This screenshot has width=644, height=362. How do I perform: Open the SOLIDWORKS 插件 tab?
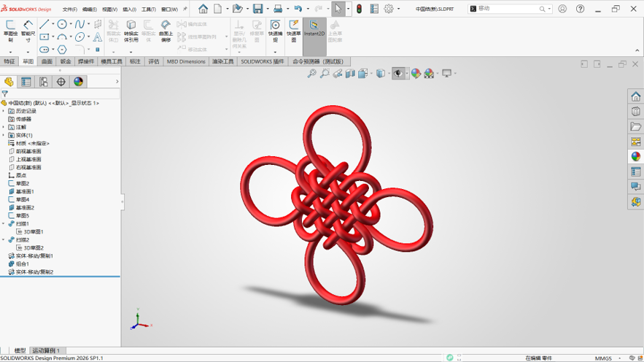click(263, 61)
